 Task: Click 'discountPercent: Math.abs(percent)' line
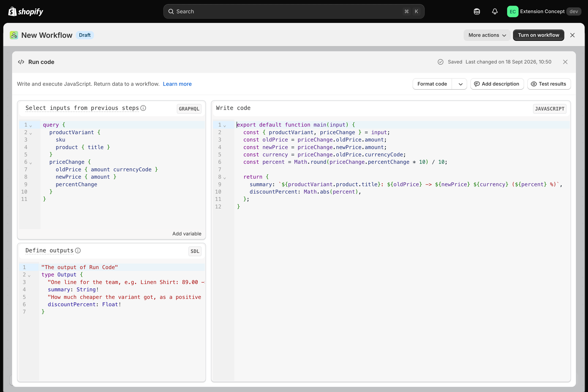[x=305, y=192]
